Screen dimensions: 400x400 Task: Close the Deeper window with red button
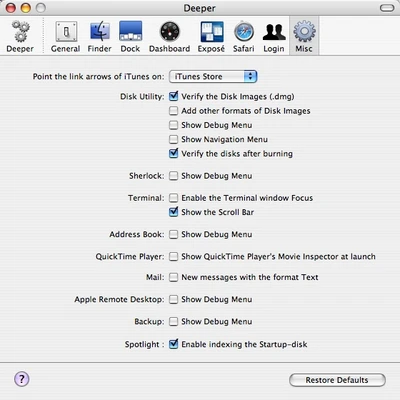coord(11,8)
